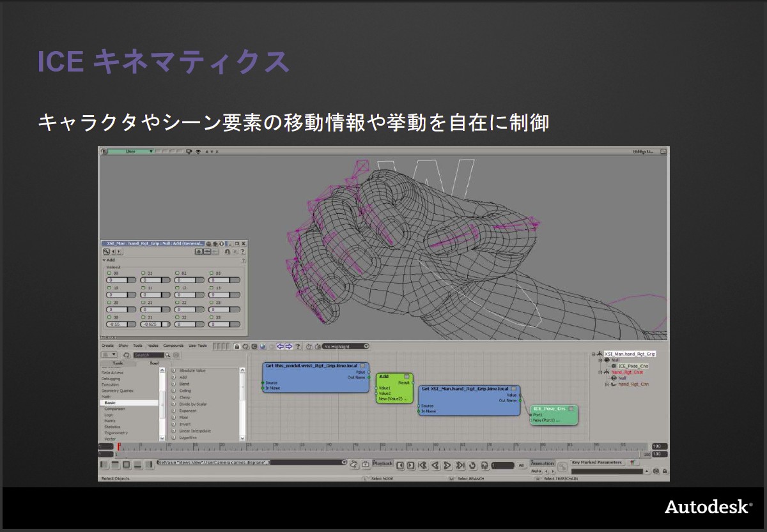Open the User camera dropdown in viewport
767x532 pixels.
point(130,151)
